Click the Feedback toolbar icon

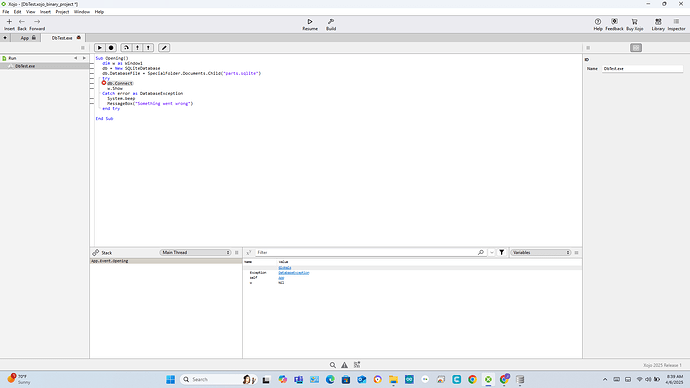(614, 24)
